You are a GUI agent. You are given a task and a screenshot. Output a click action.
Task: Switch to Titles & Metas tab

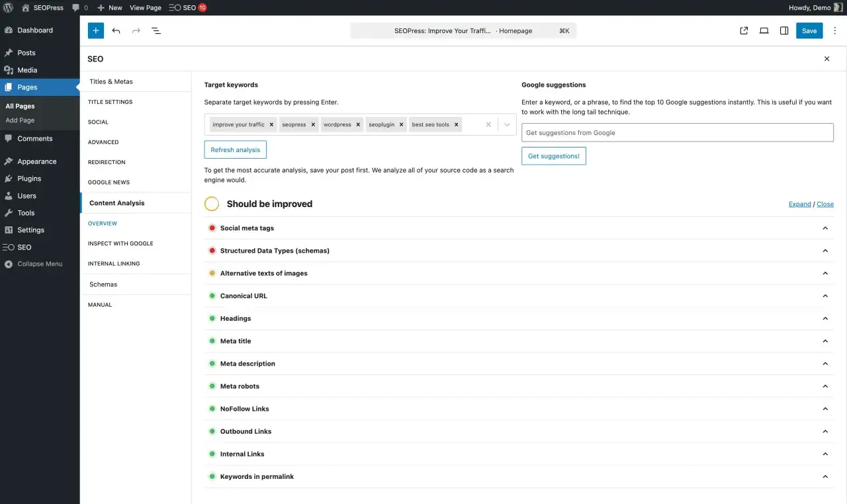pos(136,81)
